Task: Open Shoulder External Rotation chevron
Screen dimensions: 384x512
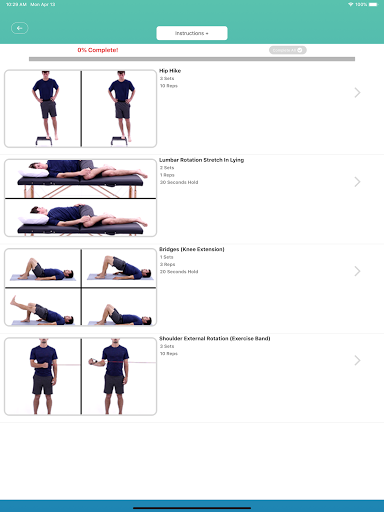Action: [x=357, y=360]
